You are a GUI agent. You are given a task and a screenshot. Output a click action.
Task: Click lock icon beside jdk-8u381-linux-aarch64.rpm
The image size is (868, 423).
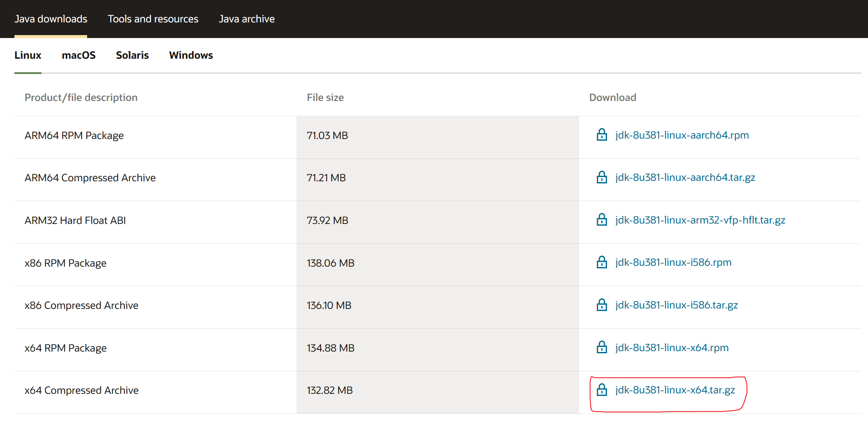(x=602, y=135)
